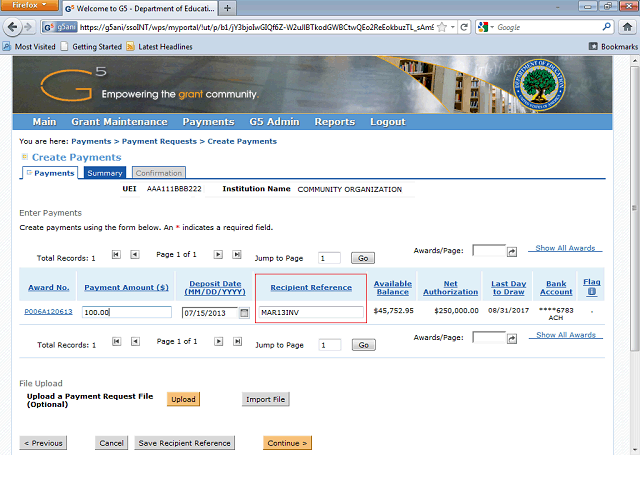Click top Show All Awards link
Image resolution: width=640 pixels, height=480 pixels.
(x=565, y=248)
